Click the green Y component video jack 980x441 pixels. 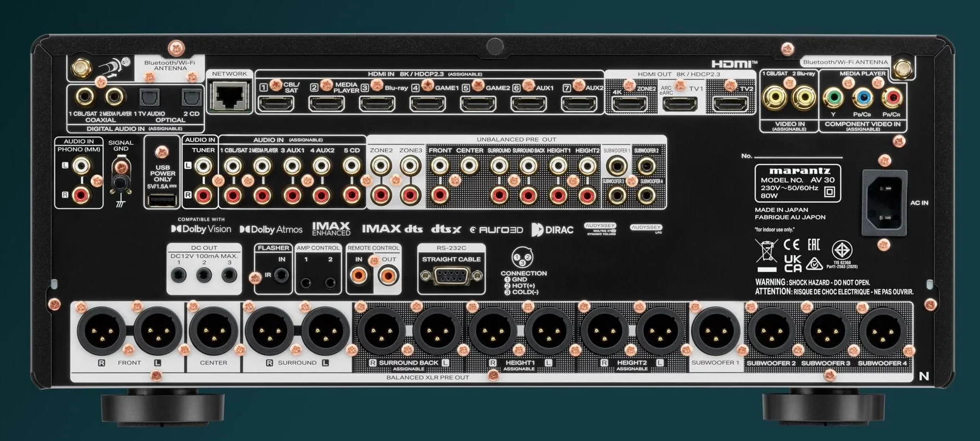(x=833, y=98)
